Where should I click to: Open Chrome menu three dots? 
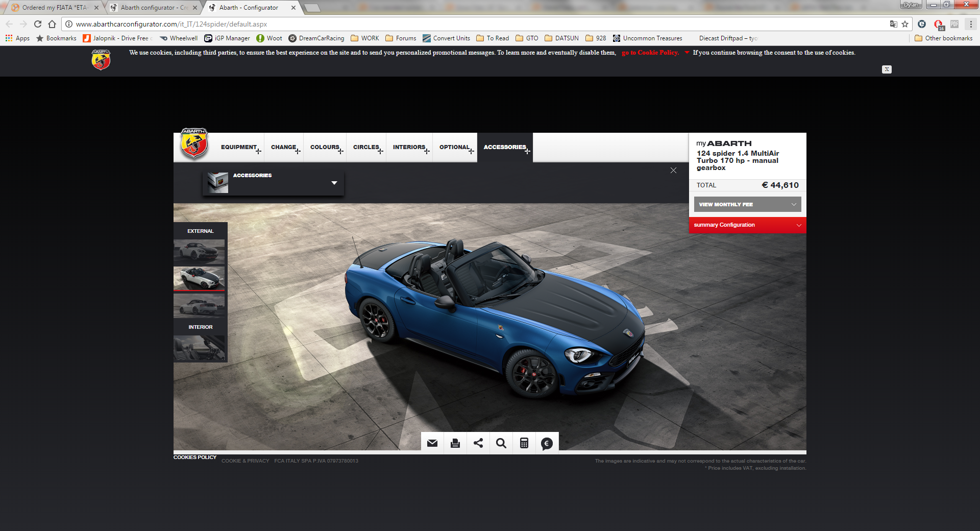click(971, 24)
